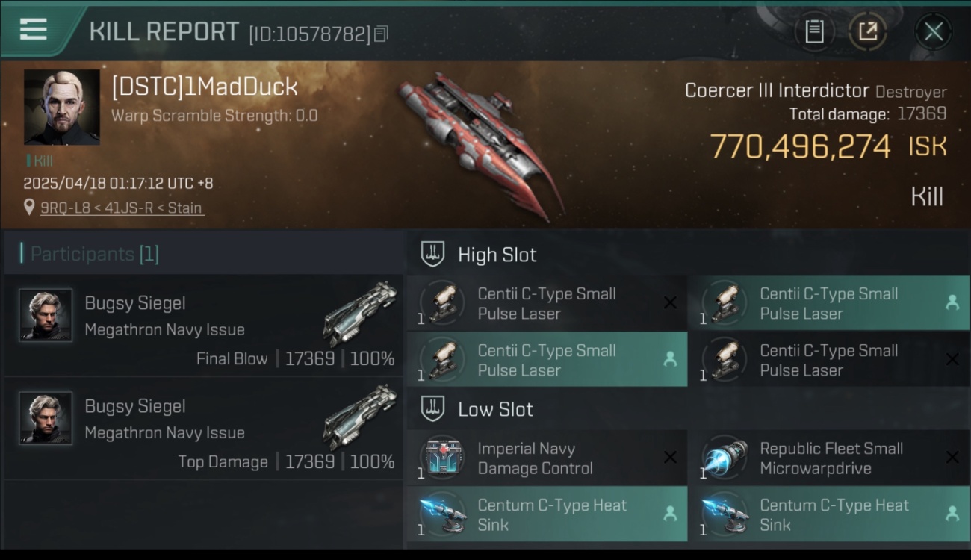971x560 pixels.
Task: Click the dropped marker on the first Centum Heat Sink
Action: pyautogui.click(x=670, y=514)
